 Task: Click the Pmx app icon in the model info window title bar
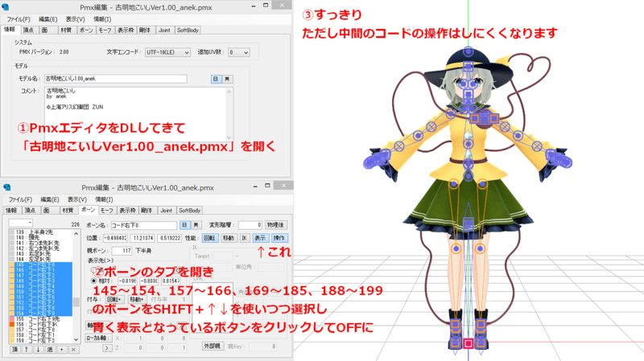(6, 6)
